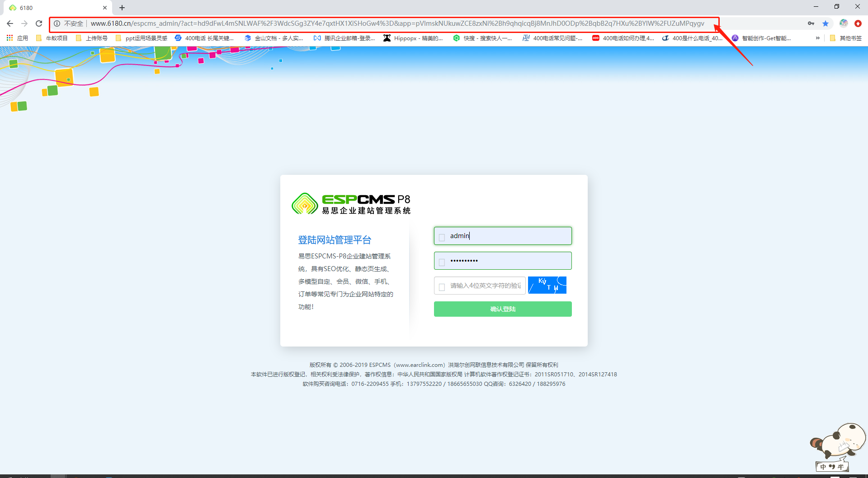
Task: Open the 智能创作-Get智能 bookmark
Action: tap(761, 38)
